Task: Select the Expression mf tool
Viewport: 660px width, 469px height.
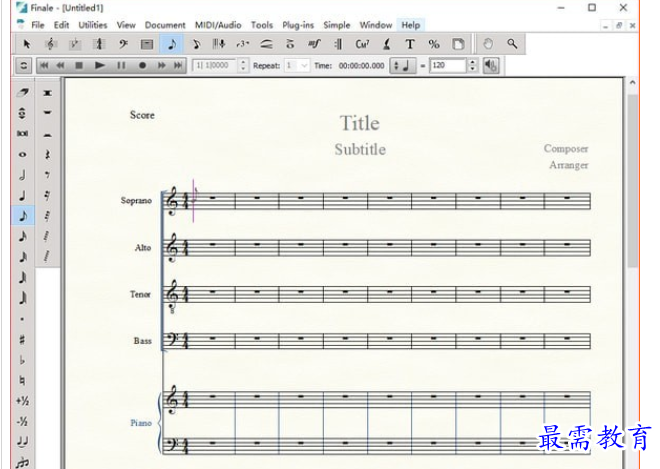Action: pyautogui.click(x=314, y=44)
